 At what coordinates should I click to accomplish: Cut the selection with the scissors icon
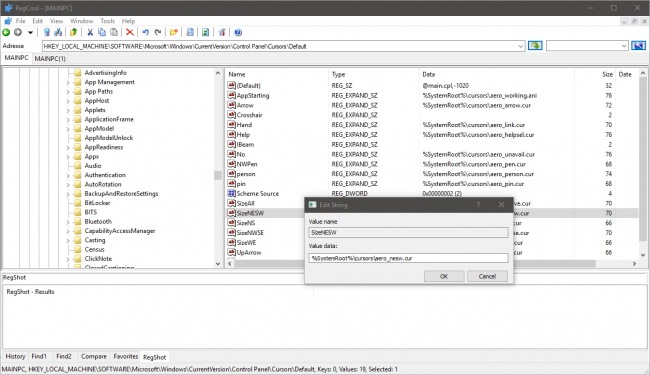point(90,32)
